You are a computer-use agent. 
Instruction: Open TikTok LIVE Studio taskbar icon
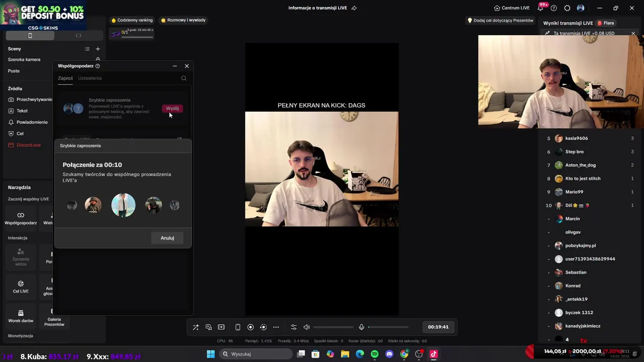434,354
